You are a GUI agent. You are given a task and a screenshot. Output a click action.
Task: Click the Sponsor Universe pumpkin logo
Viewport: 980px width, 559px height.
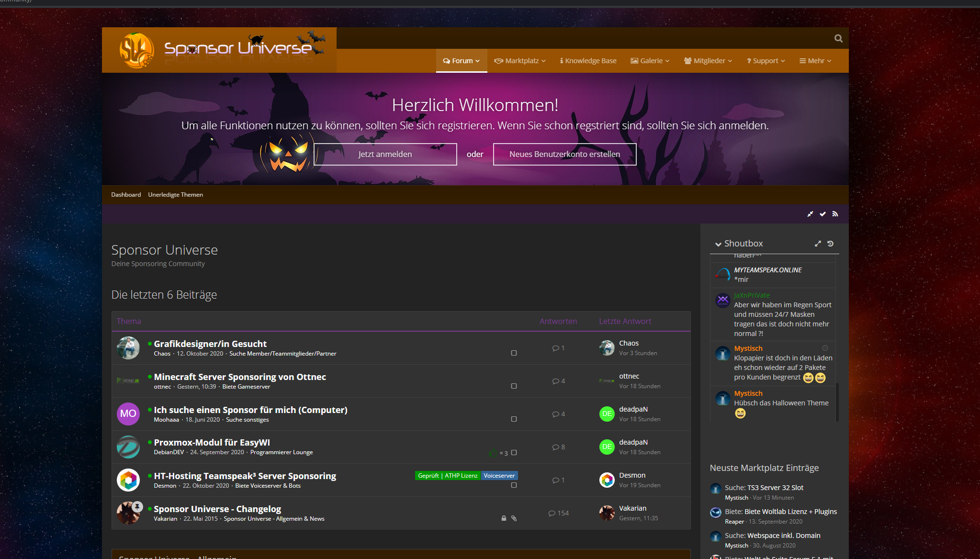[x=136, y=51]
